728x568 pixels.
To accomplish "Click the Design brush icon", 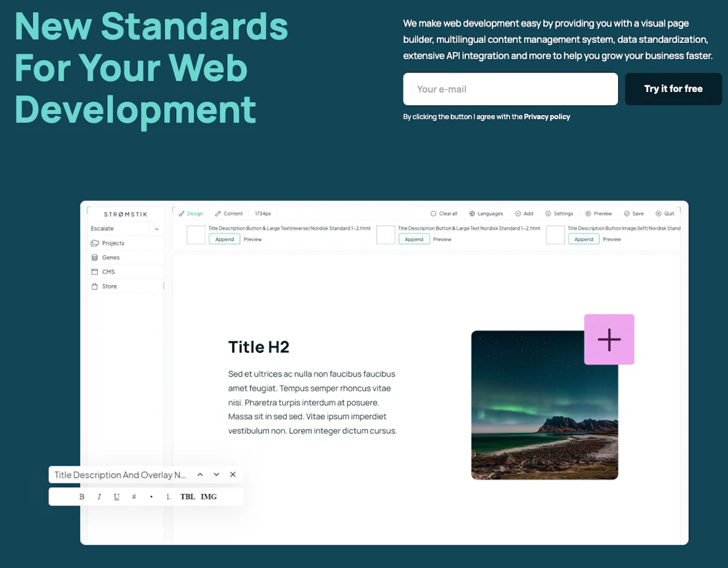I will tap(182, 213).
